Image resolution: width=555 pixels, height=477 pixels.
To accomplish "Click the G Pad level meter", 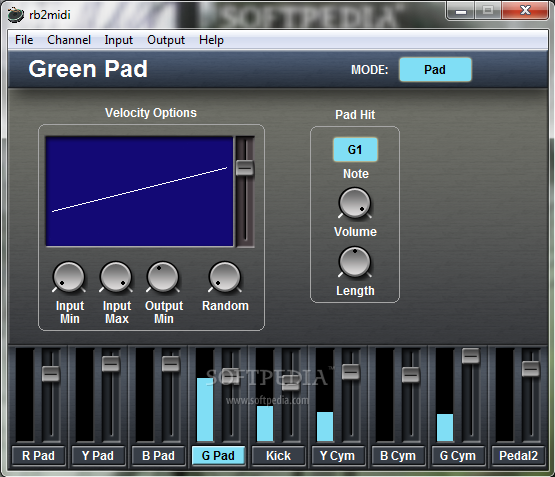I will pos(205,395).
